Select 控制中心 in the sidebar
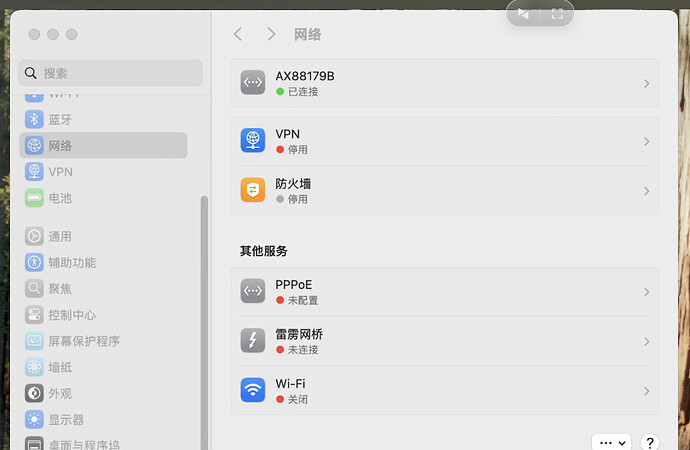690x450 pixels. click(x=103, y=315)
